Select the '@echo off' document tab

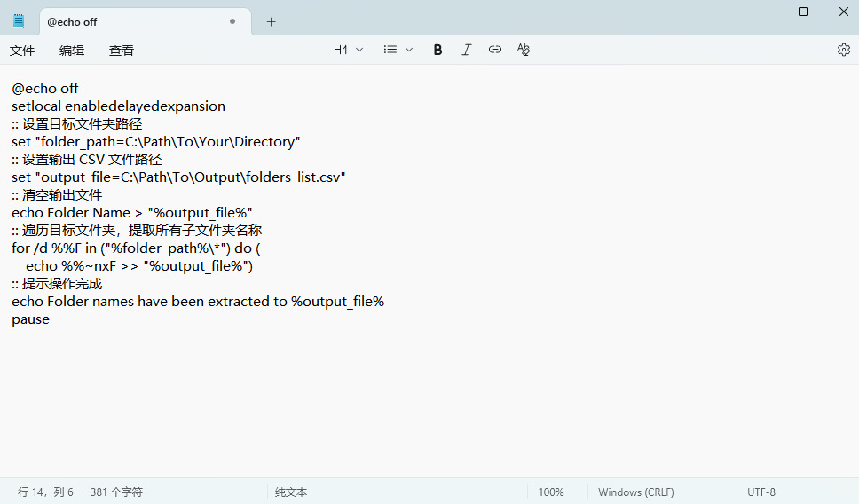[x=146, y=22]
